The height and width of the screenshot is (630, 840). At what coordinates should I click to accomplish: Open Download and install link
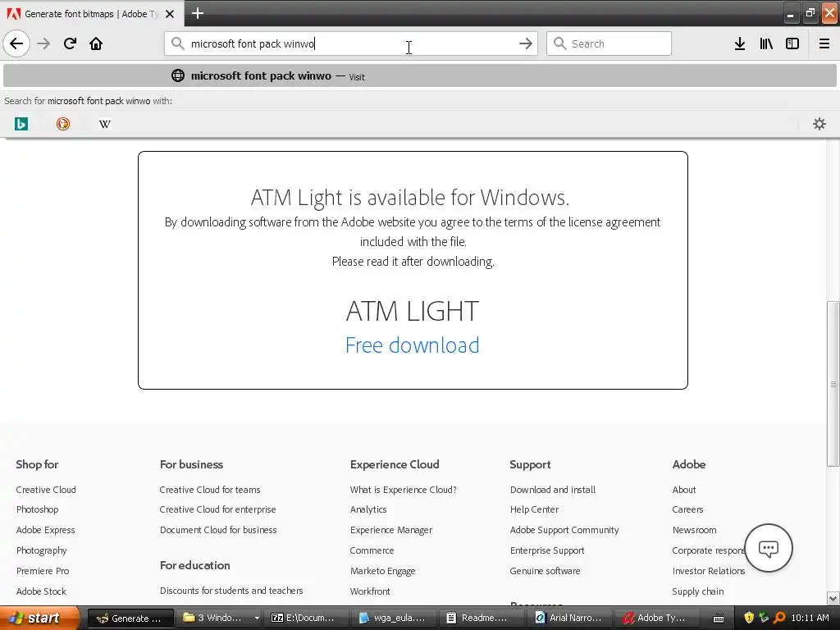point(553,490)
